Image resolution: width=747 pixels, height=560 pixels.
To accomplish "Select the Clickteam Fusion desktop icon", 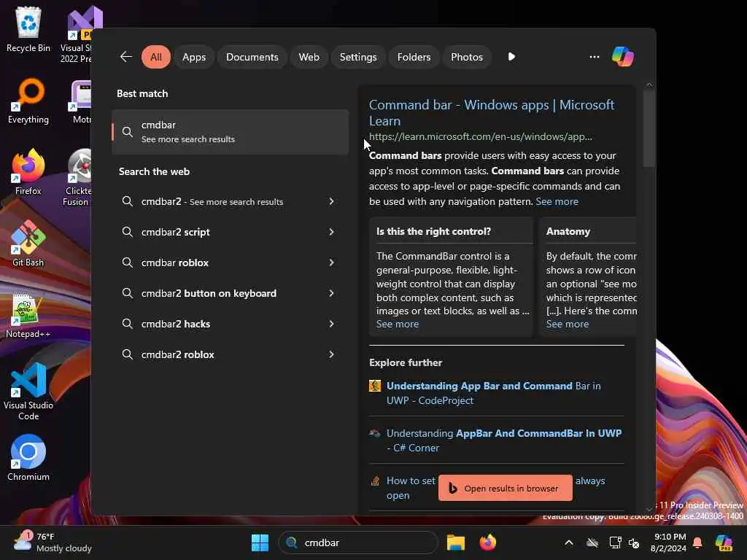I will [77, 177].
